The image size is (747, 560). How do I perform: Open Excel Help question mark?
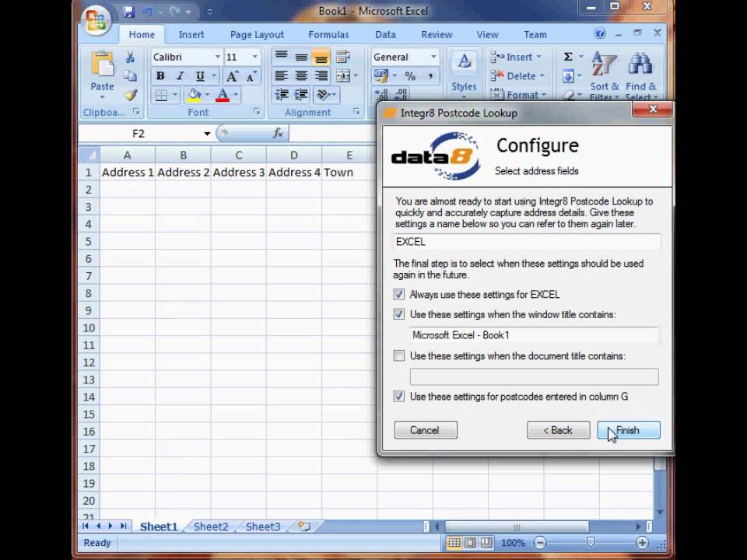pyautogui.click(x=600, y=33)
